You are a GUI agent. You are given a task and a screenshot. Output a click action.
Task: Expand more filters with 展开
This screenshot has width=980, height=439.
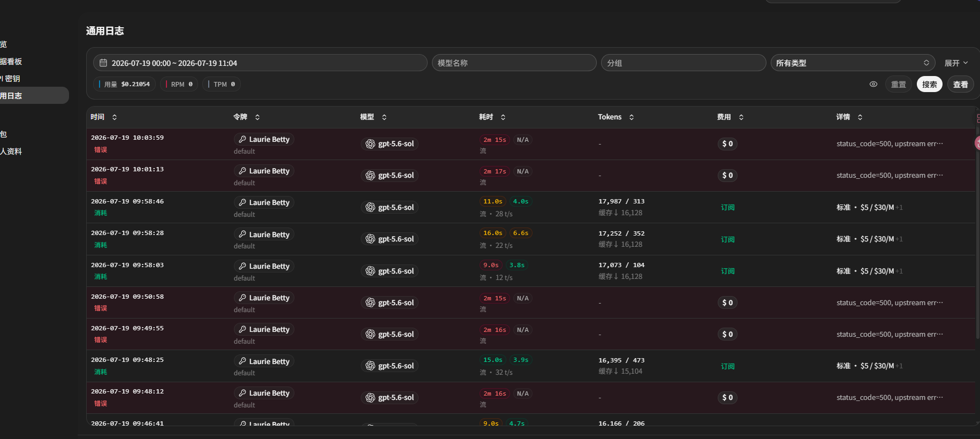tap(956, 63)
